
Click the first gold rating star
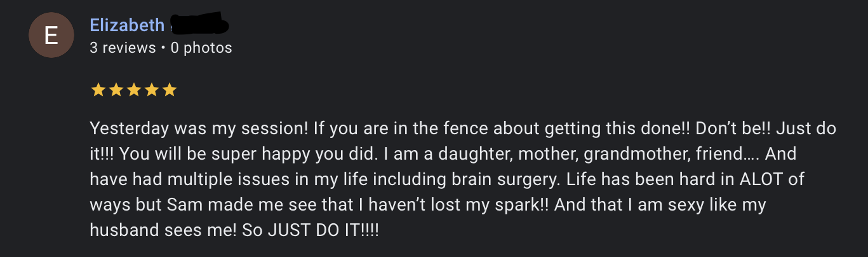pyautogui.click(x=98, y=90)
